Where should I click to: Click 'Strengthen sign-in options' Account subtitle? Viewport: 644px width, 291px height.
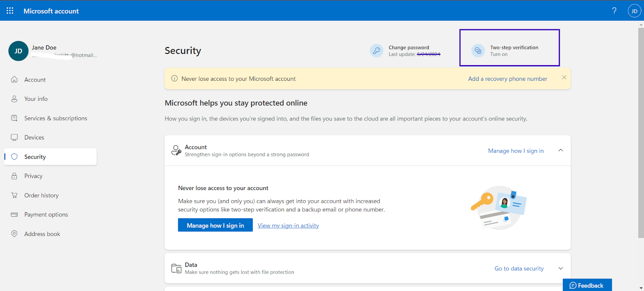(247, 154)
